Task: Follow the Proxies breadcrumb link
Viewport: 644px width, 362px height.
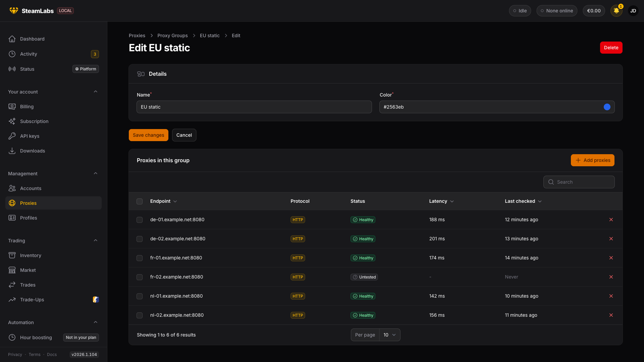Action: (x=137, y=36)
